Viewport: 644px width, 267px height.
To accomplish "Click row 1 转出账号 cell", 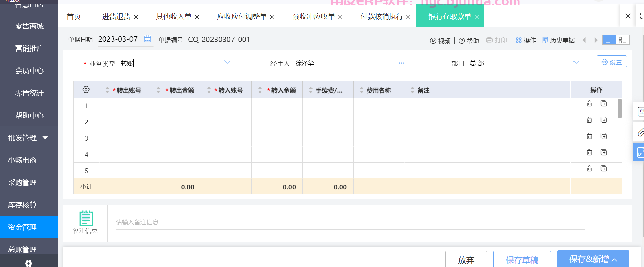I will tap(124, 106).
